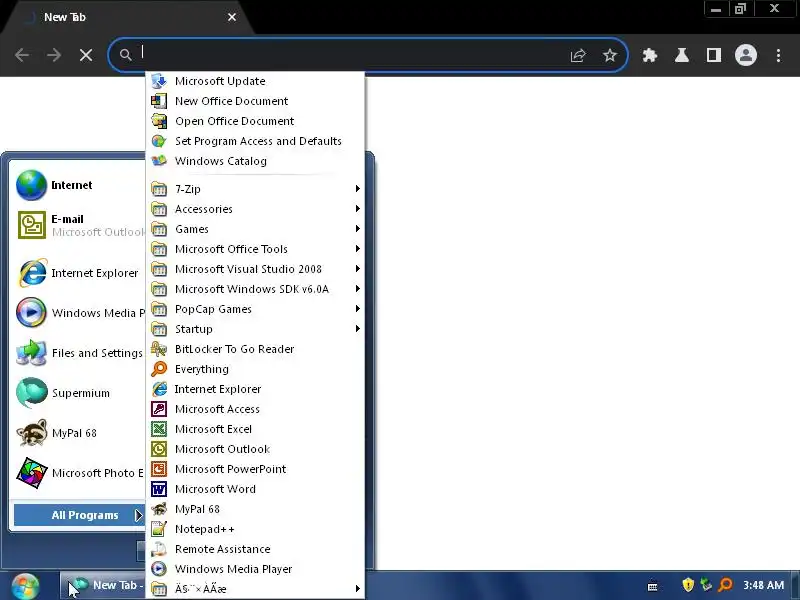Click the Notepad++ icon
The height and width of the screenshot is (600, 800).
click(159, 529)
